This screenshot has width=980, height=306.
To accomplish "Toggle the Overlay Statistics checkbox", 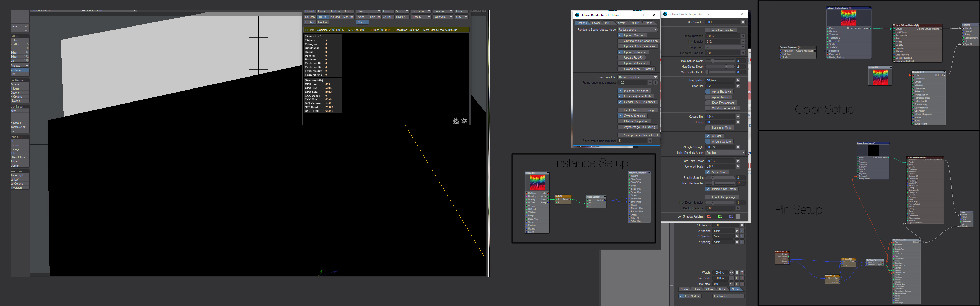I will click(620, 116).
